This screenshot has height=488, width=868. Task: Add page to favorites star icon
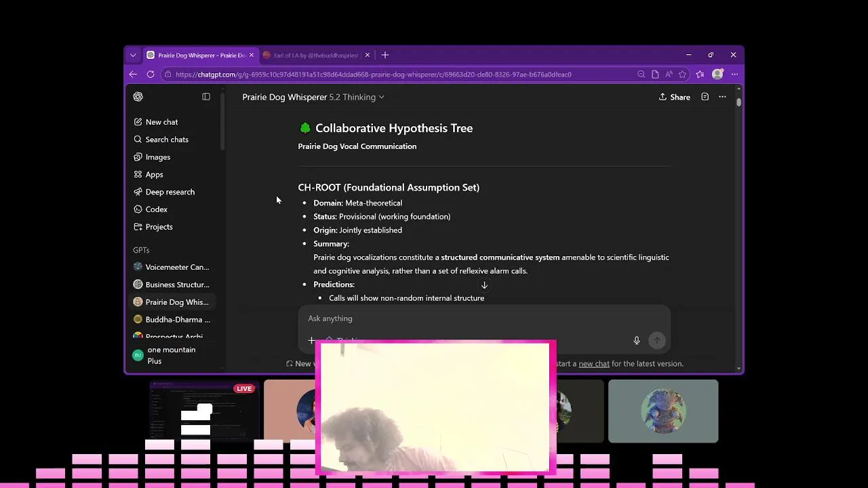pyautogui.click(x=683, y=75)
